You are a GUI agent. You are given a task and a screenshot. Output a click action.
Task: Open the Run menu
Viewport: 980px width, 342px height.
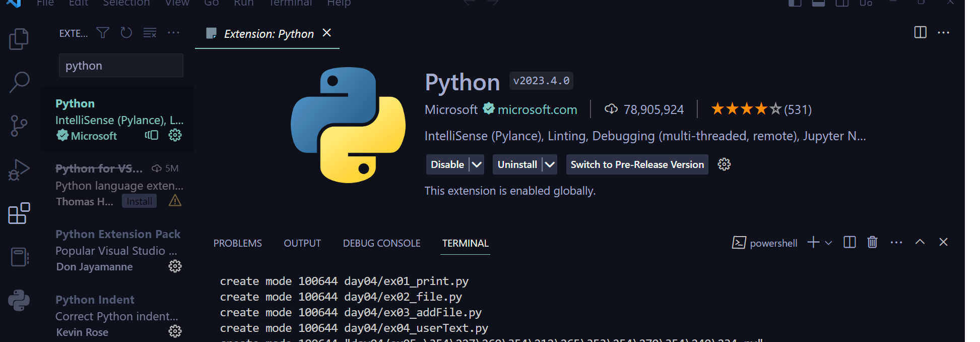coord(244,3)
